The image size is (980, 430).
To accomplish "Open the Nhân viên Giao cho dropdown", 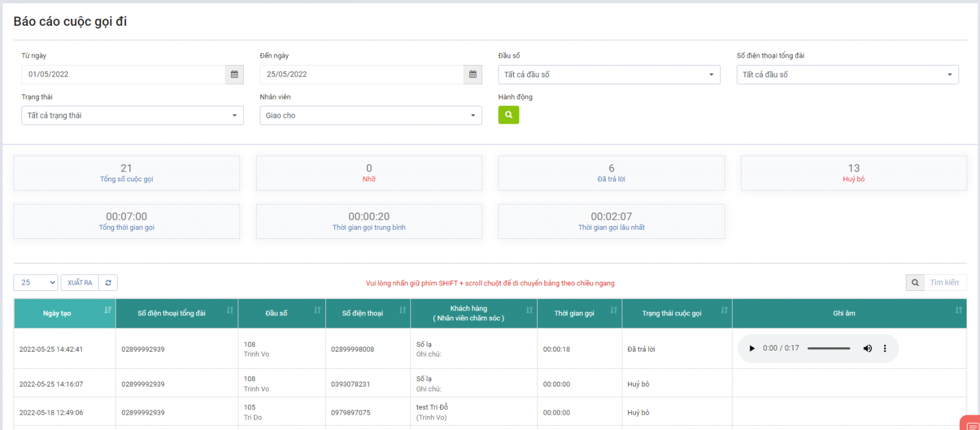I will (370, 116).
